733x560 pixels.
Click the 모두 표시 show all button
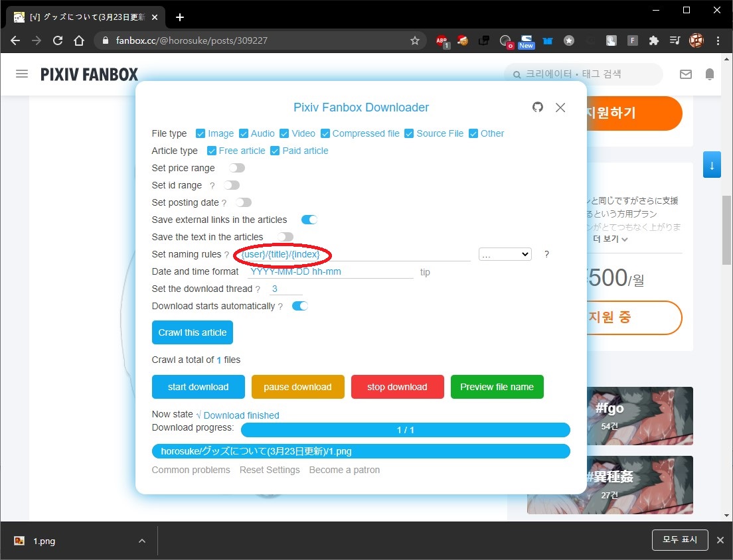point(680,540)
